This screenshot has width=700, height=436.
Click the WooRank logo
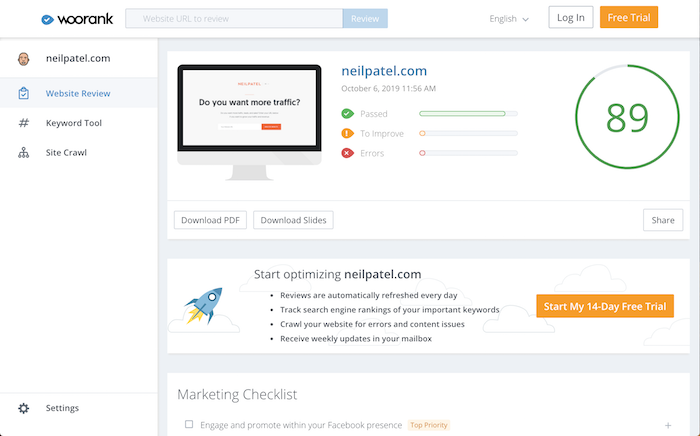(77, 19)
